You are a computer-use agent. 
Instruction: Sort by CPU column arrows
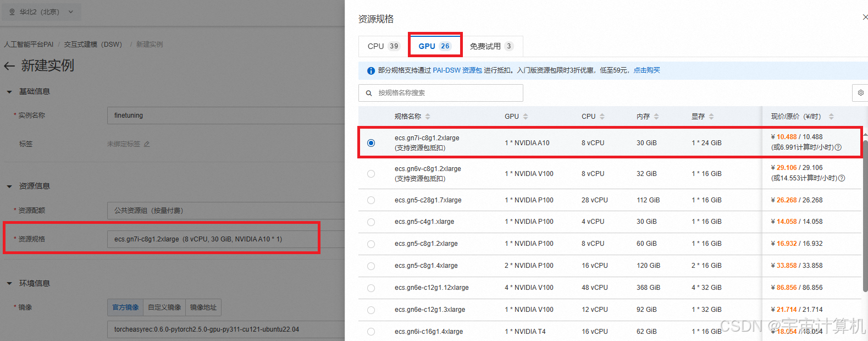602,117
